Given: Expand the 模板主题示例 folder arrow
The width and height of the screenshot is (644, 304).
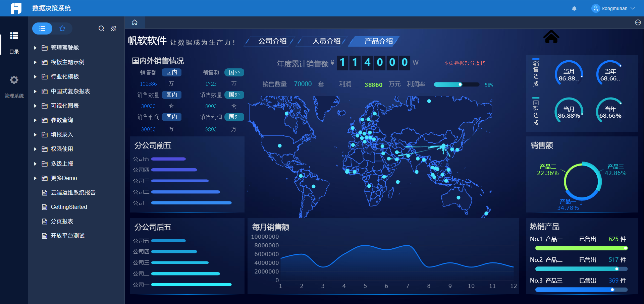Looking at the screenshot, I should (x=35, y=62).
